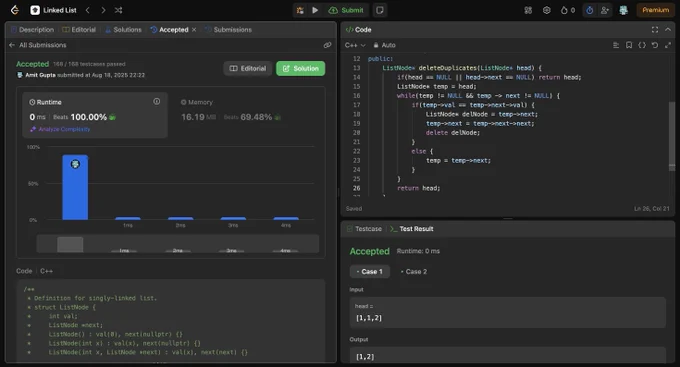This screenshot has width=680, height=367.
Task: Click the Ln 26, Col 21 status text
Action: click(x=651, y=209)
